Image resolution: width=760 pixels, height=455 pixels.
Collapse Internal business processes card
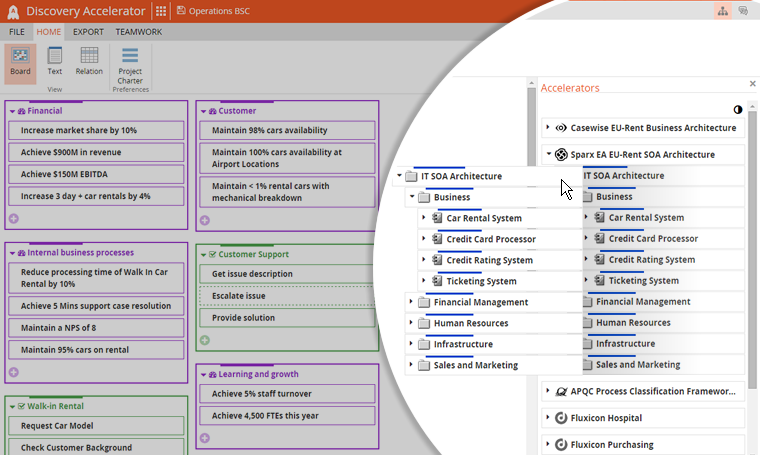coord(12,253)
